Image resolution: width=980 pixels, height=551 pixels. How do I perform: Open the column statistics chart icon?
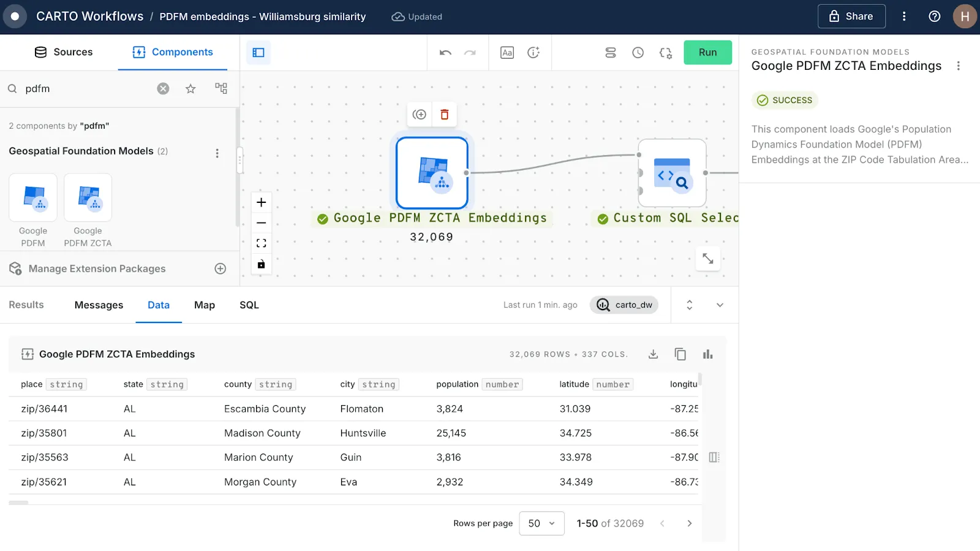[708, 354]
